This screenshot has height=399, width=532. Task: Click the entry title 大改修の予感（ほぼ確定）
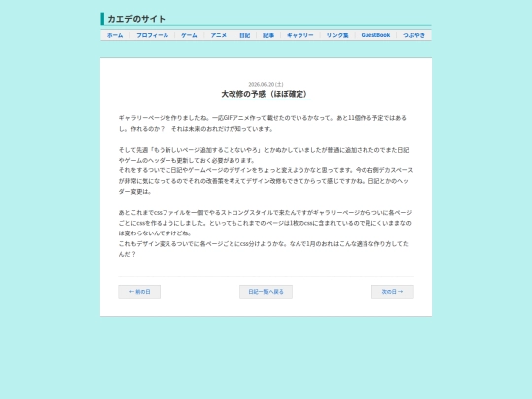pyautogui.click(x=266, y=94)
